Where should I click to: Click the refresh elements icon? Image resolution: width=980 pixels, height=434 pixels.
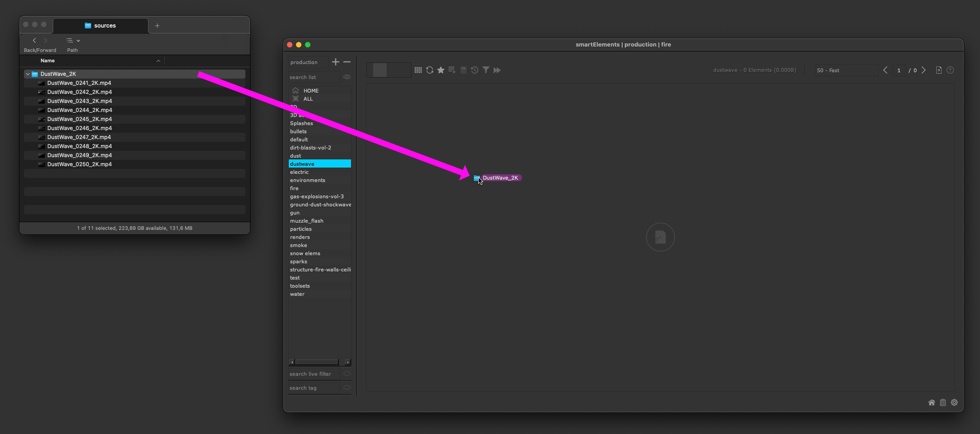pyautogui.click(x=430, y=70)
